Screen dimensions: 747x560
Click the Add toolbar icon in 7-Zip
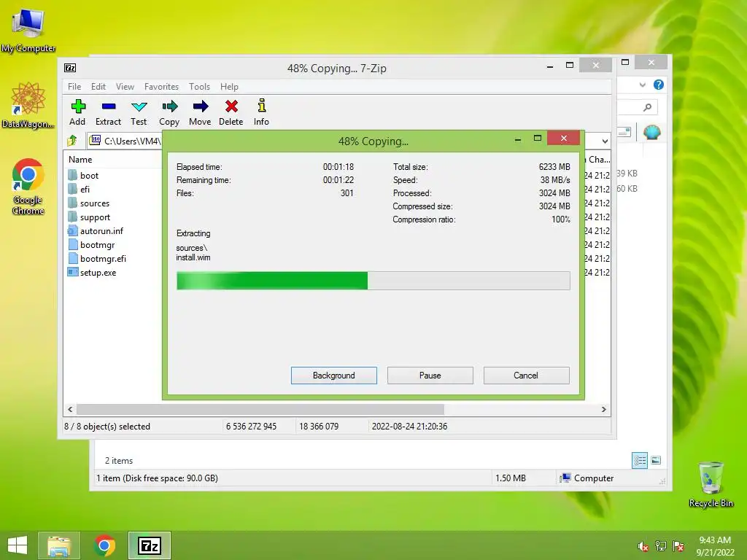coord(77,112)
